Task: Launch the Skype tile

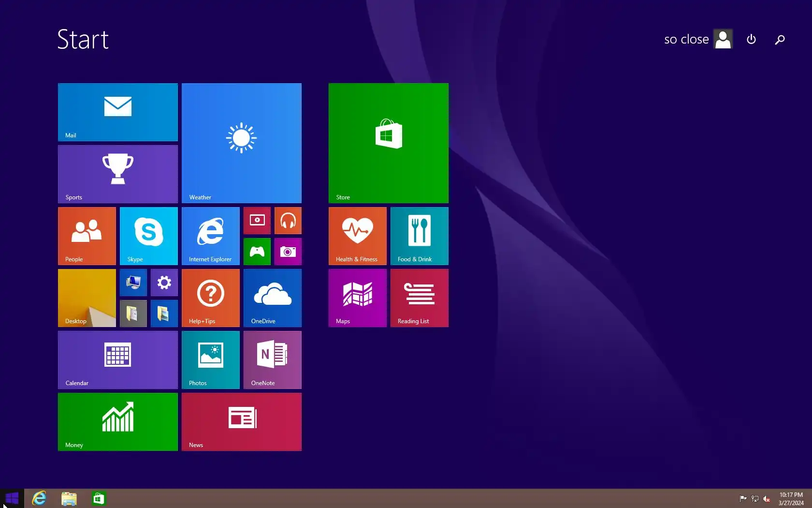Action: click(149, 236)
